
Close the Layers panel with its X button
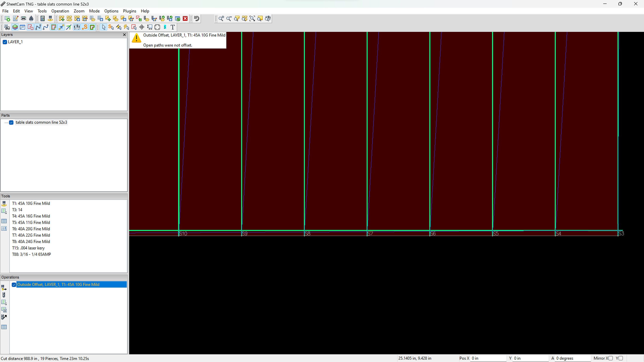[x=124, y=35]
